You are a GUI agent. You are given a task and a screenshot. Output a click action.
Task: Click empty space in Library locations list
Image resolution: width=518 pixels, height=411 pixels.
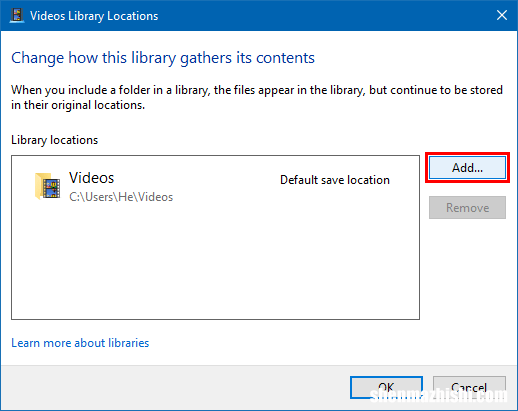215,263
